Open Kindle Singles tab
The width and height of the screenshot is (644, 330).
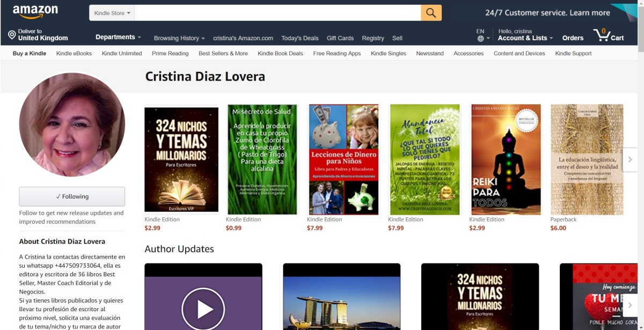(x=389, y=53)
